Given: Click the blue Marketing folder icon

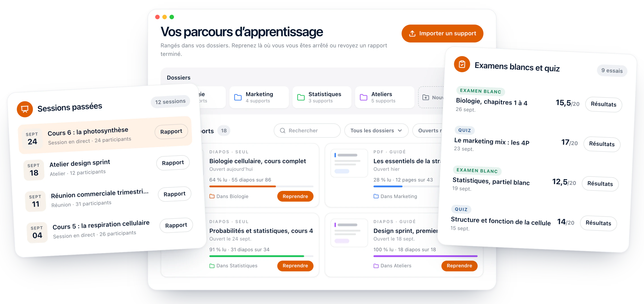Looking at the screenshot, I should (238, 97).
